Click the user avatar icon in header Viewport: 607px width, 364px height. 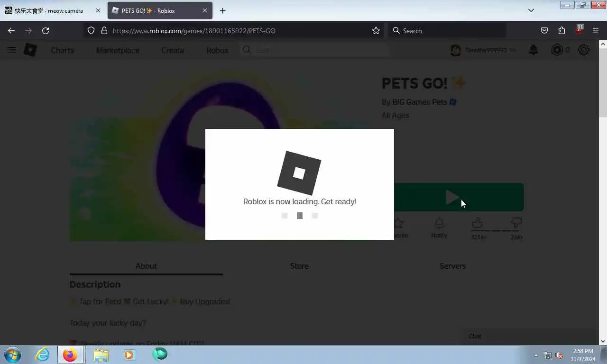point(456,50)
